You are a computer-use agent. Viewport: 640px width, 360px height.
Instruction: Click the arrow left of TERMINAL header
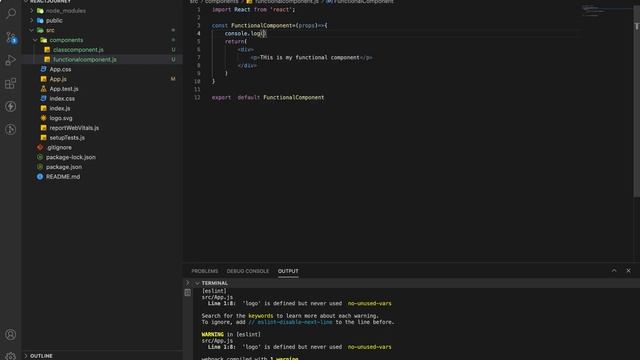[188, 282]
